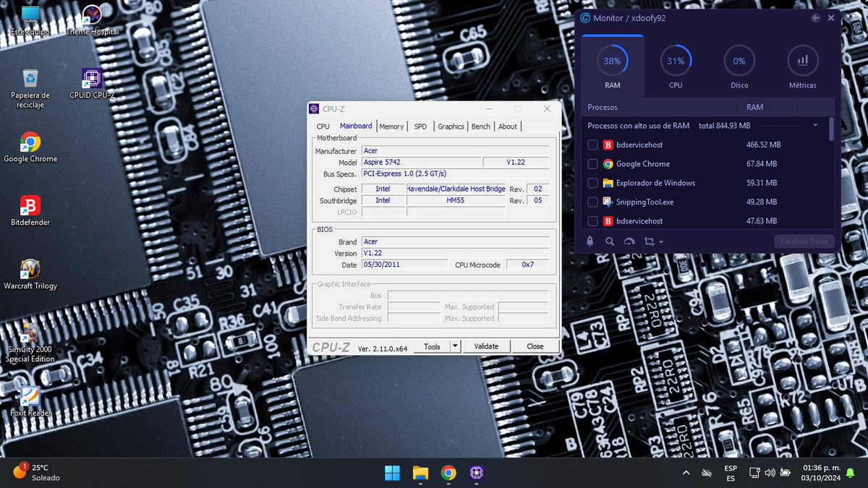Check the Explorador de Windows process checkbox
Screen dimensions: 868x488
coord(592,183)
